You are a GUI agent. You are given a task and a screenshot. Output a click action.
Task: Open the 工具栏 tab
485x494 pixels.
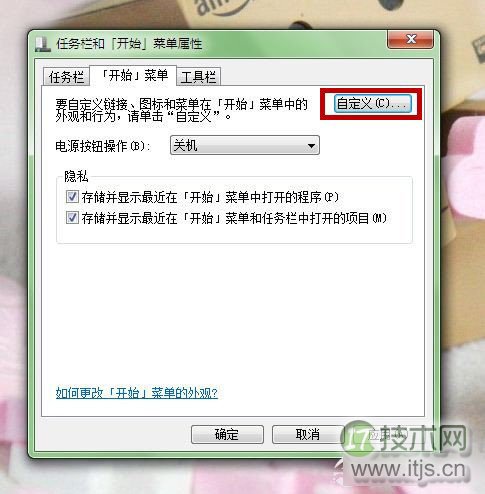(199, 77)
